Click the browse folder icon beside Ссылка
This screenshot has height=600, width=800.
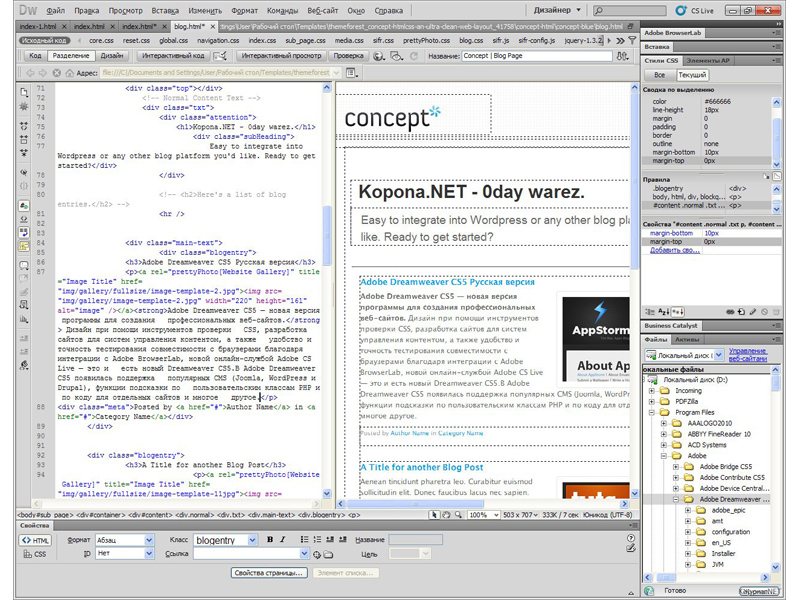[329, 553]
